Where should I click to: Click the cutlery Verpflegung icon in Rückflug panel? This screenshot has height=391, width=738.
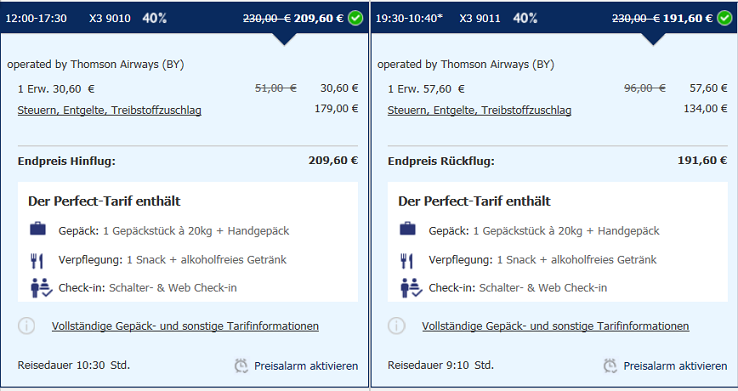coord(407,260)
